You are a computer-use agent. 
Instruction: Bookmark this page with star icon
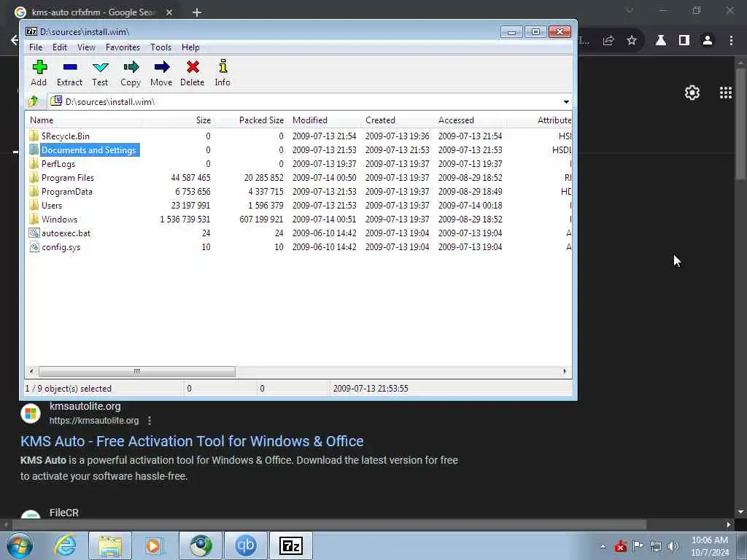632,41
